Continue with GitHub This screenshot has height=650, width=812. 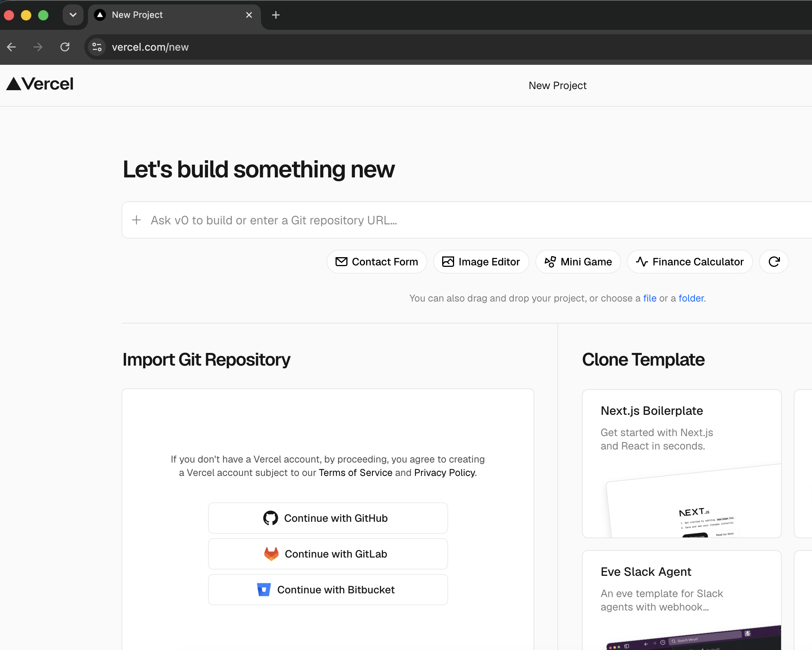pos(328,518)
